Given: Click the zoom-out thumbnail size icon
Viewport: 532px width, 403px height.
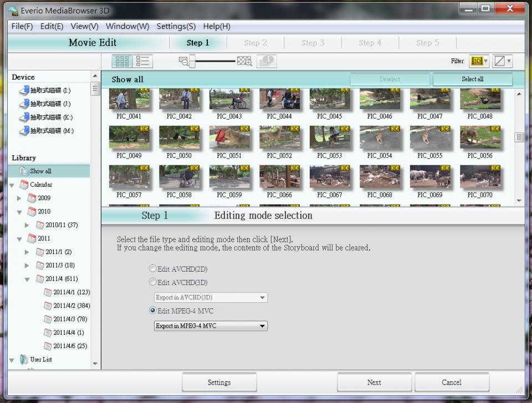Looking at the screenshot, I should pyautogui.click(x=183, y=62).
